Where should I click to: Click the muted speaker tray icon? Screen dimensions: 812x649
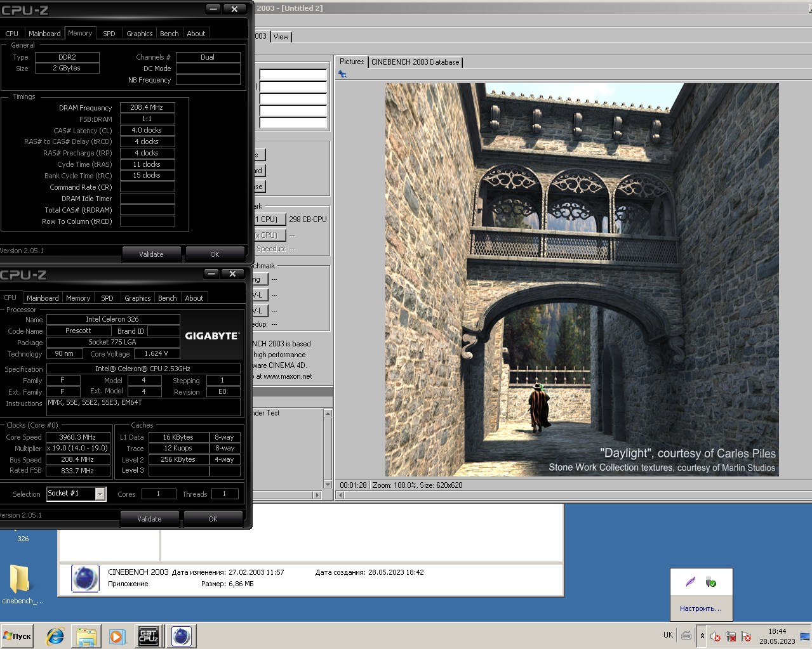coord(715,636)
